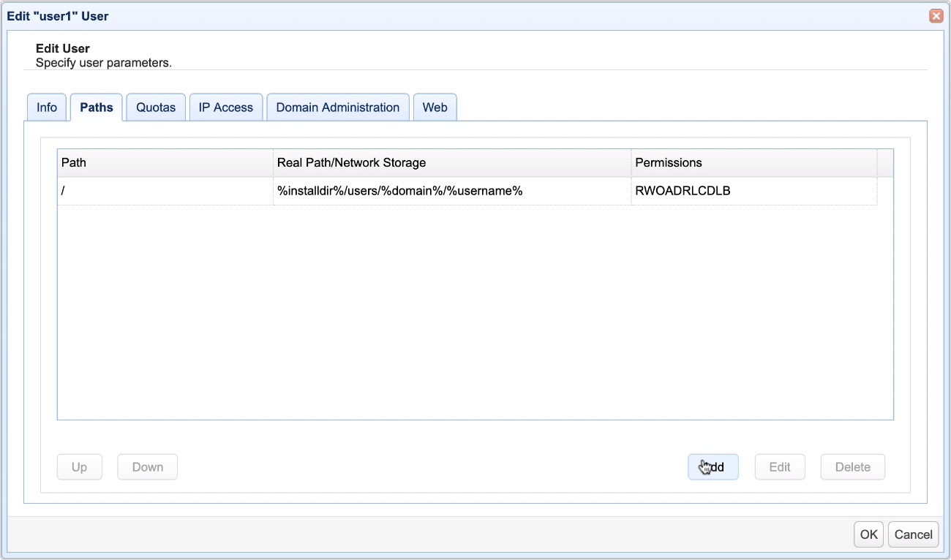Open the Domain Administration tab
The width and height of the screenshot is (951, 560).
click(337, 107)
